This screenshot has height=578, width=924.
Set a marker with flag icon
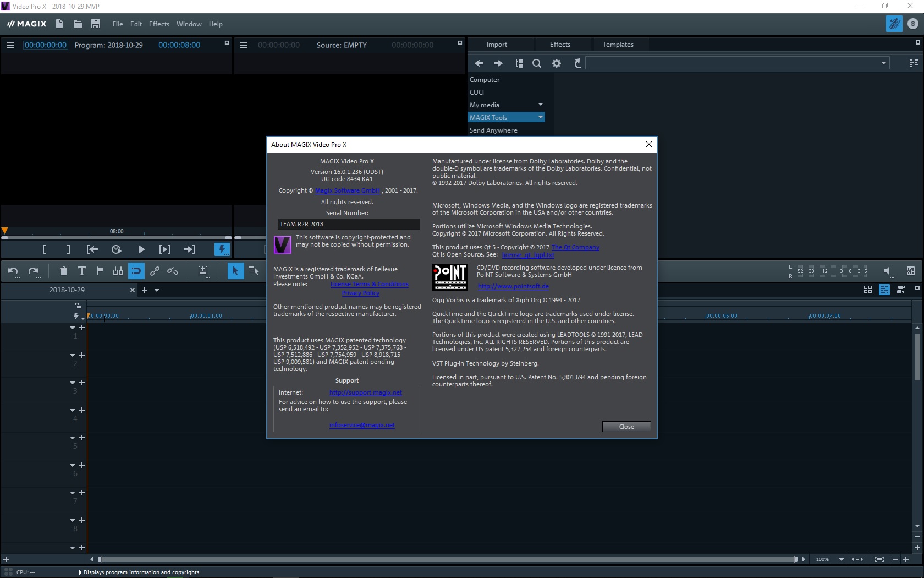tap(100, 271)
